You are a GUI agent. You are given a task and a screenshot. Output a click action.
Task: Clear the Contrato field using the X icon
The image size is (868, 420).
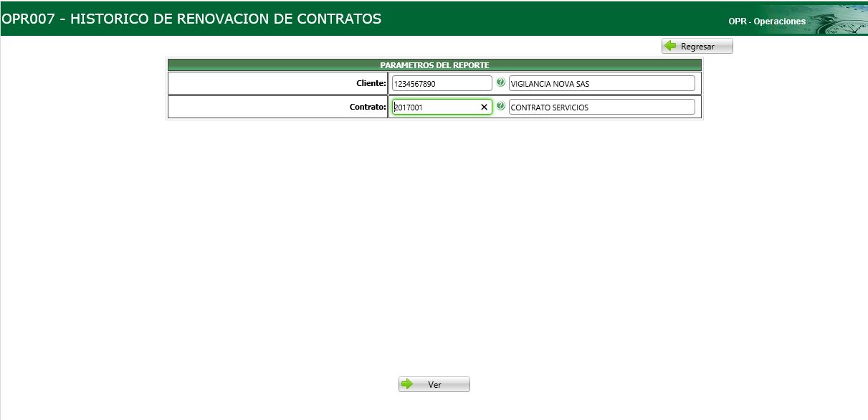tap(483, 106)
